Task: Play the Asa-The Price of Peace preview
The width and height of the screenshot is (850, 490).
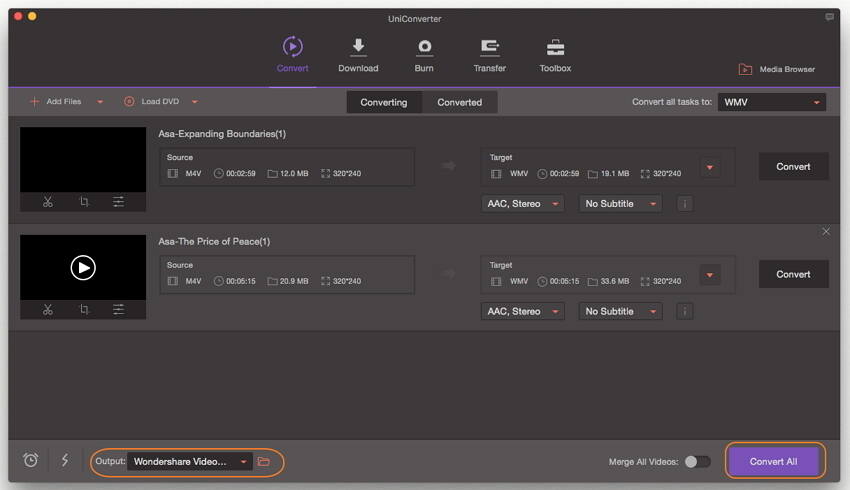Action: (83, 268)
